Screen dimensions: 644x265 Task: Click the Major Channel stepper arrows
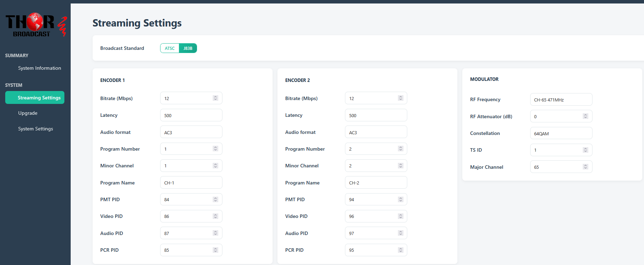point(585,167)
